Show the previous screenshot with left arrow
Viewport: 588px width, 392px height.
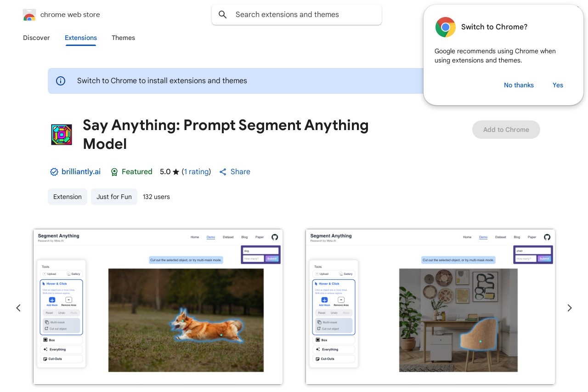(18, 308)
